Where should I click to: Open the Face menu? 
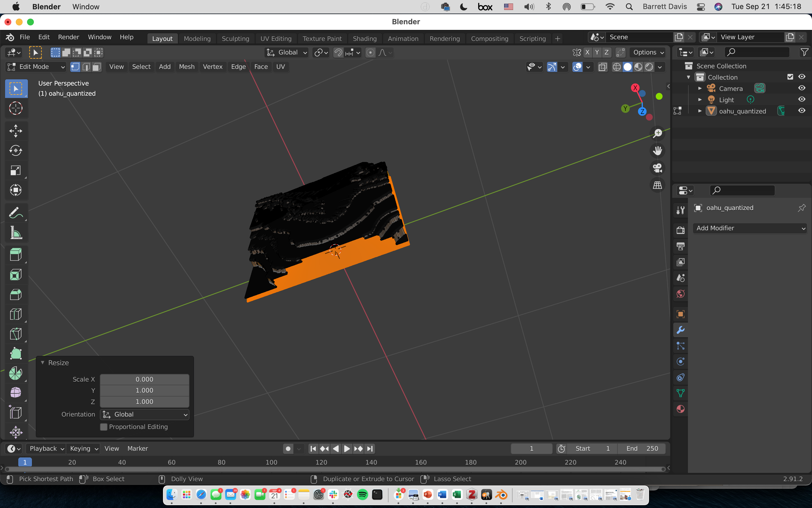pos(261,67)
